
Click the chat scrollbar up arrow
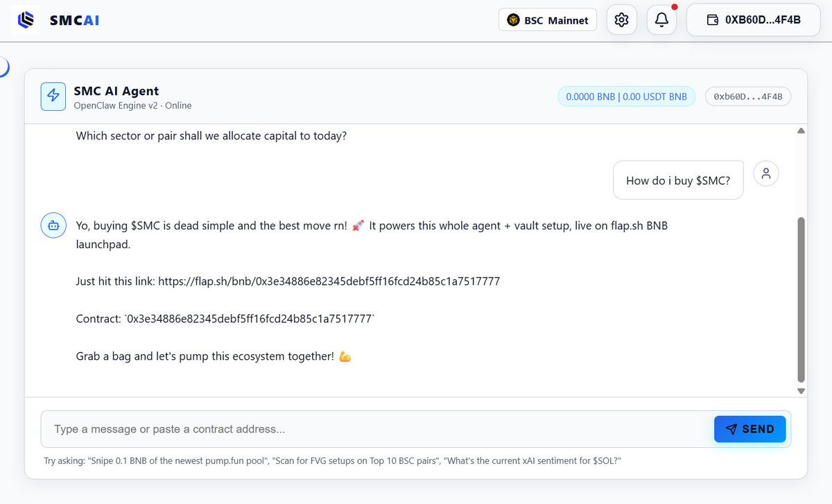[801, 131]
